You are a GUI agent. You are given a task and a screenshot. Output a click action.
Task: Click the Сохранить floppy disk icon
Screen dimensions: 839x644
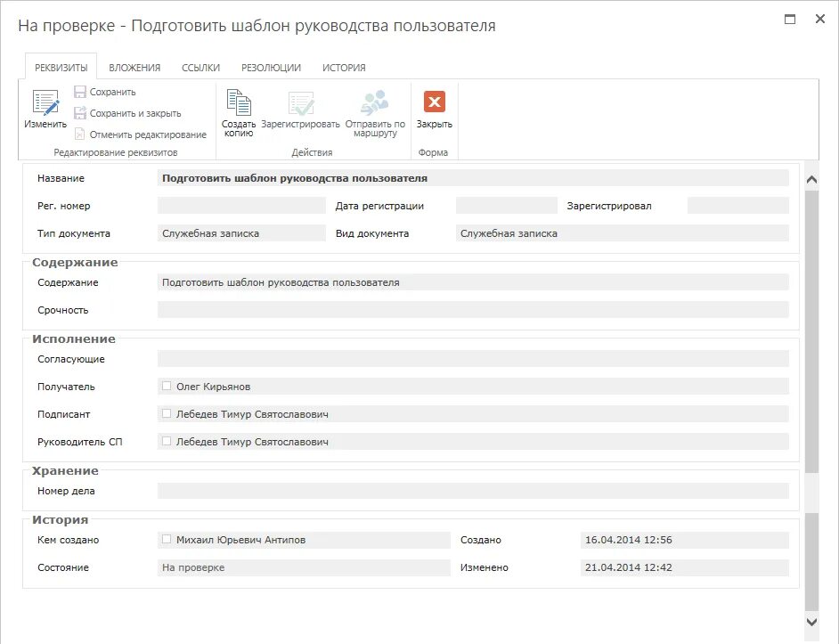click(x=80, y=92)
